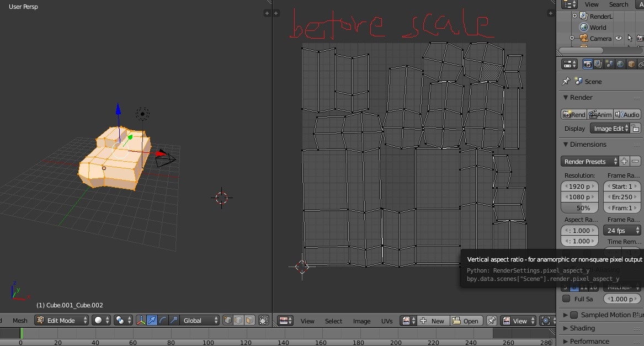Open the Mesh menu
Image resolution: width=644 pixels, height=346 pixels.
tap(20, 320)
